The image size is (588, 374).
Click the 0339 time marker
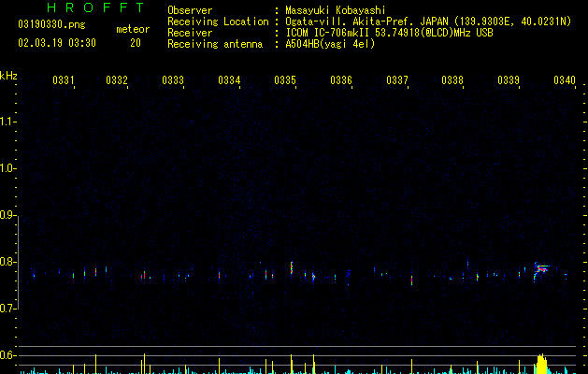click(509, 80)
